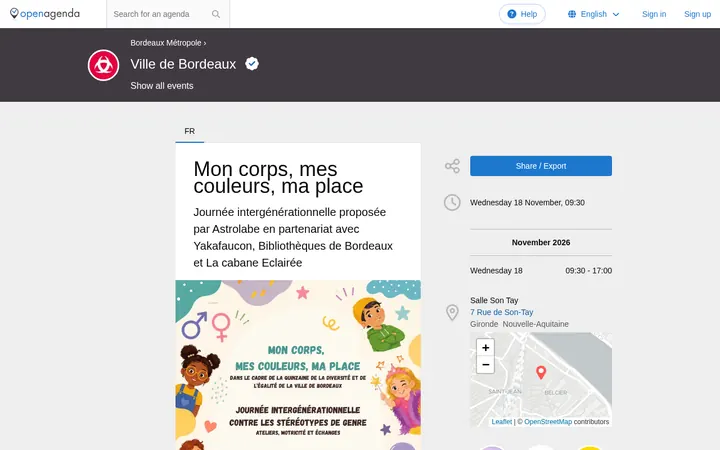Click the location pin icon
720x450 pixels.
[452, 313]
